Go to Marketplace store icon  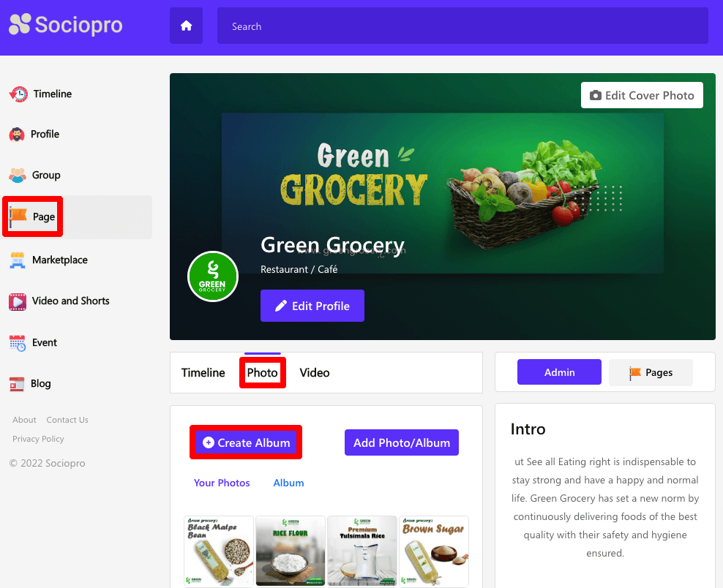18,260
